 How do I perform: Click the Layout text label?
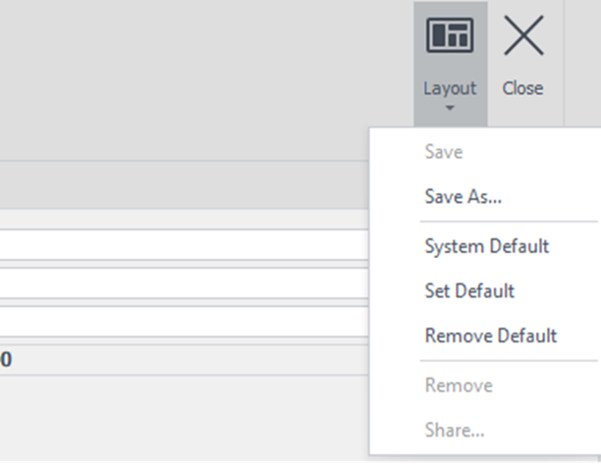(450, 88)
